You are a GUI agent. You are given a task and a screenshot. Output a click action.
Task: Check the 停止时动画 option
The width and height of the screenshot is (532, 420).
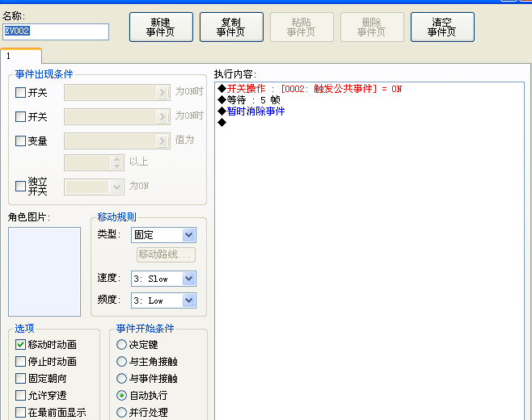[21, 361]
